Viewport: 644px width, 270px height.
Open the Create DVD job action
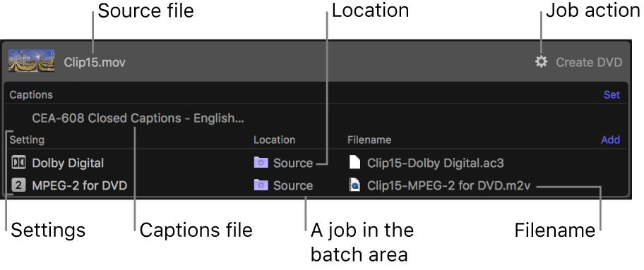click(x=589, y=62)
